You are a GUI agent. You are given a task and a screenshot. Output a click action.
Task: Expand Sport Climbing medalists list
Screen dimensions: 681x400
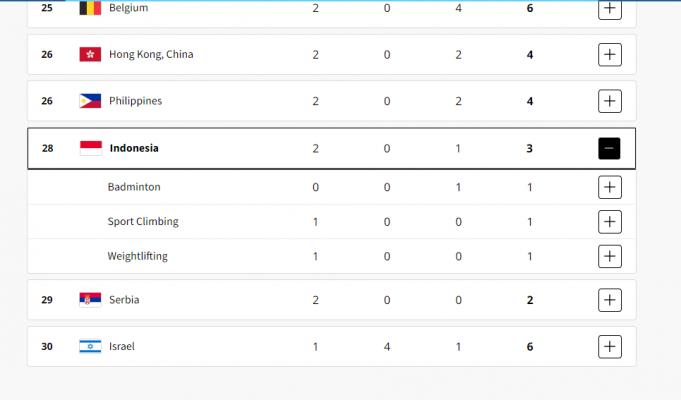[x=610, y=221]
